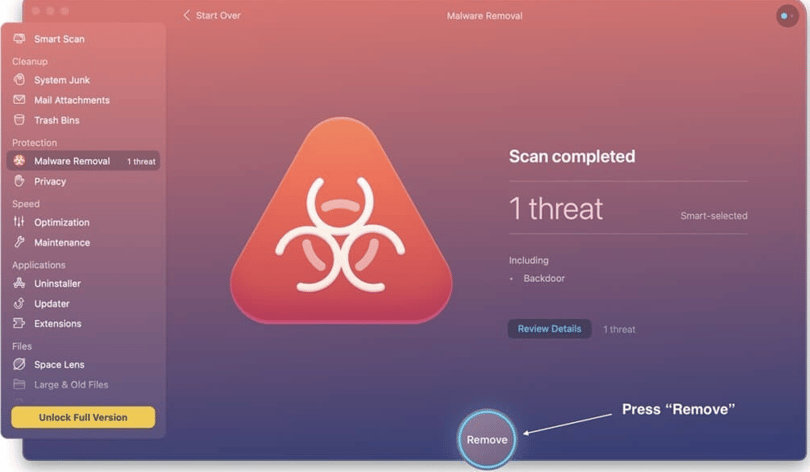This screenshot has height=472, width=810.
Task: Select the Privacy hand icon
Action: (19, 181)
